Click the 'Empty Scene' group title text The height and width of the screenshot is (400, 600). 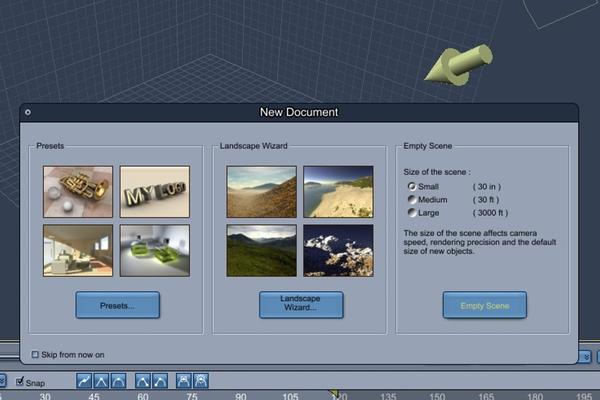[x=428, y=146]
